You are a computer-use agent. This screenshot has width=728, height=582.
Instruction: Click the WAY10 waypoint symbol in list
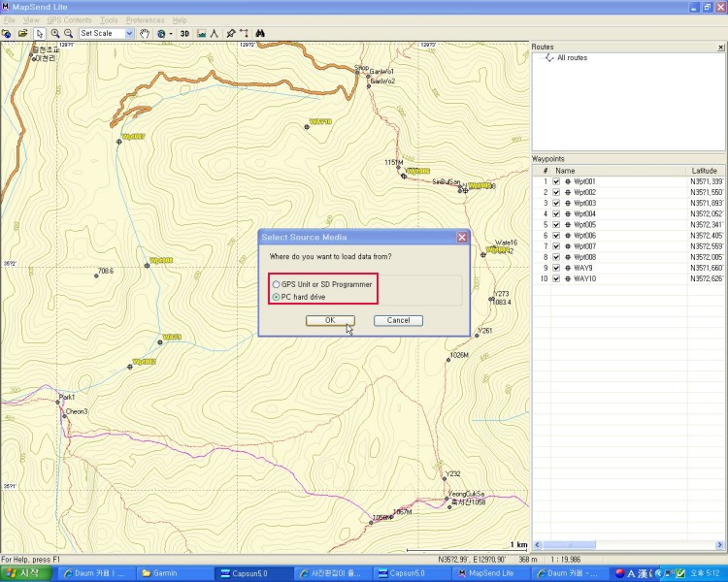pos(568,278)
